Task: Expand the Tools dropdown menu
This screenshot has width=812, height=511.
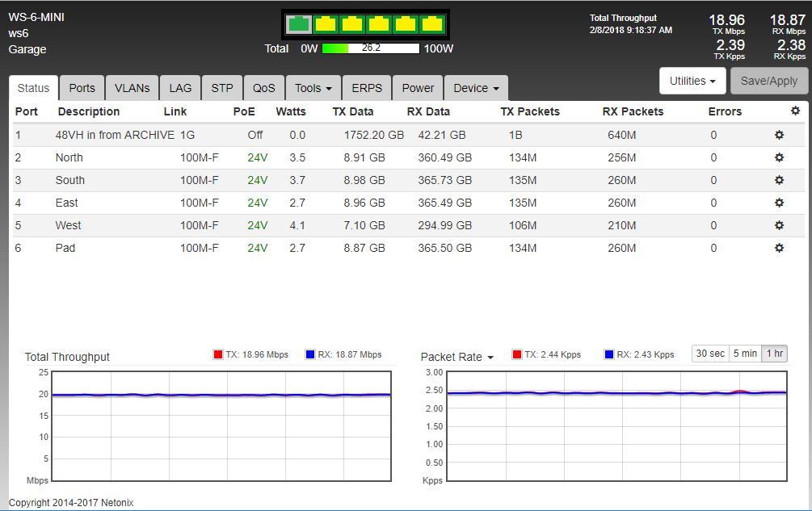Action: pyautogui.click(x=313, y=88)
